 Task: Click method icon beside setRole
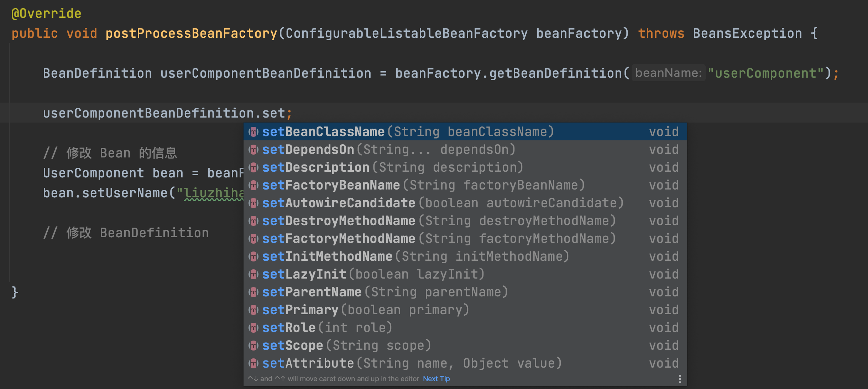253,328
